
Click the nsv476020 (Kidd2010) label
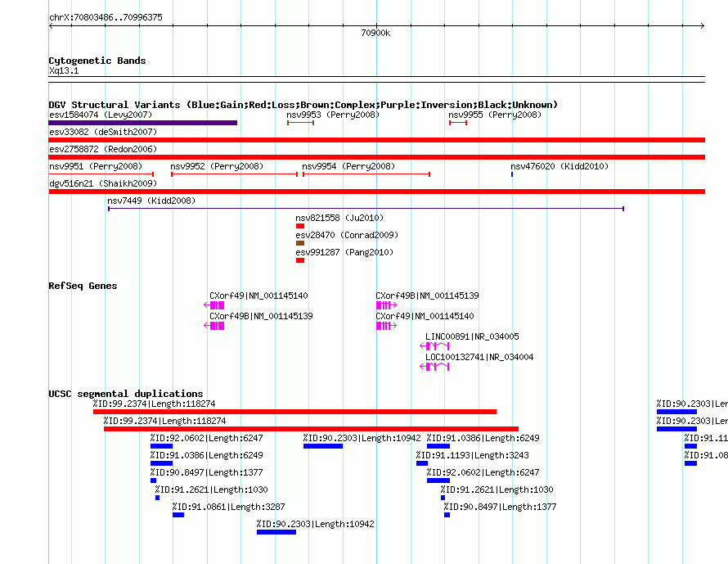(x=559, y=166)
